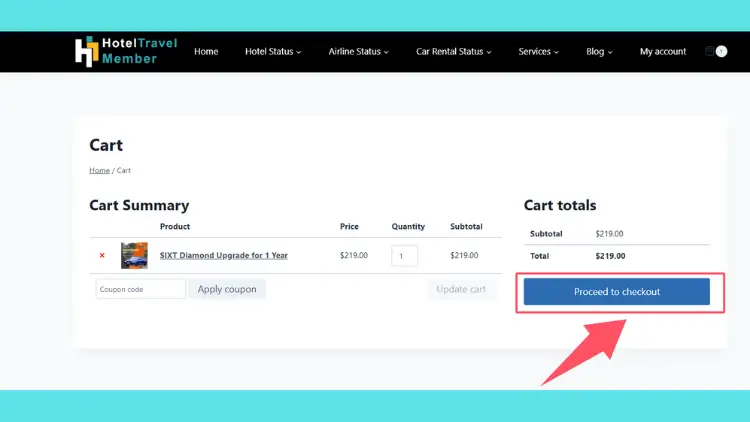Expand the Blog dropdown menu
Image resolution: width=750 pixels, height=422 pixels.
(599, 51)
